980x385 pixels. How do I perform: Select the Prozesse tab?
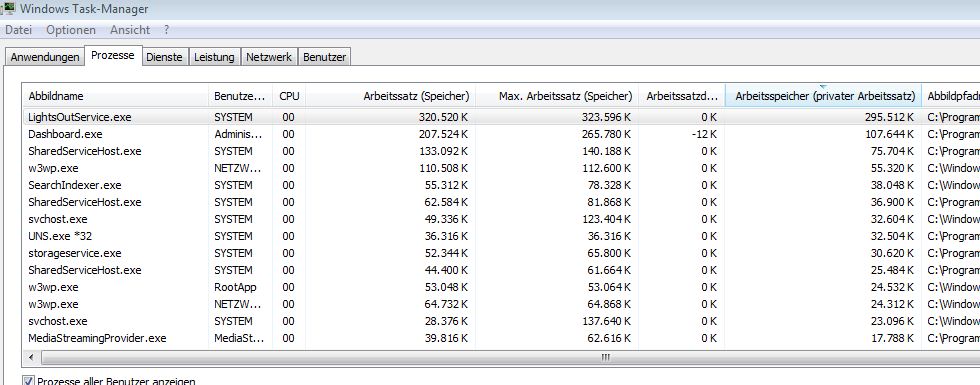(112, 55)
